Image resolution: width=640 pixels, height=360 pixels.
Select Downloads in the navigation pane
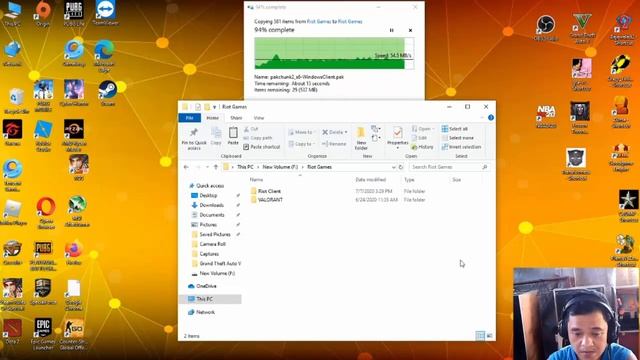click(211, 205)
